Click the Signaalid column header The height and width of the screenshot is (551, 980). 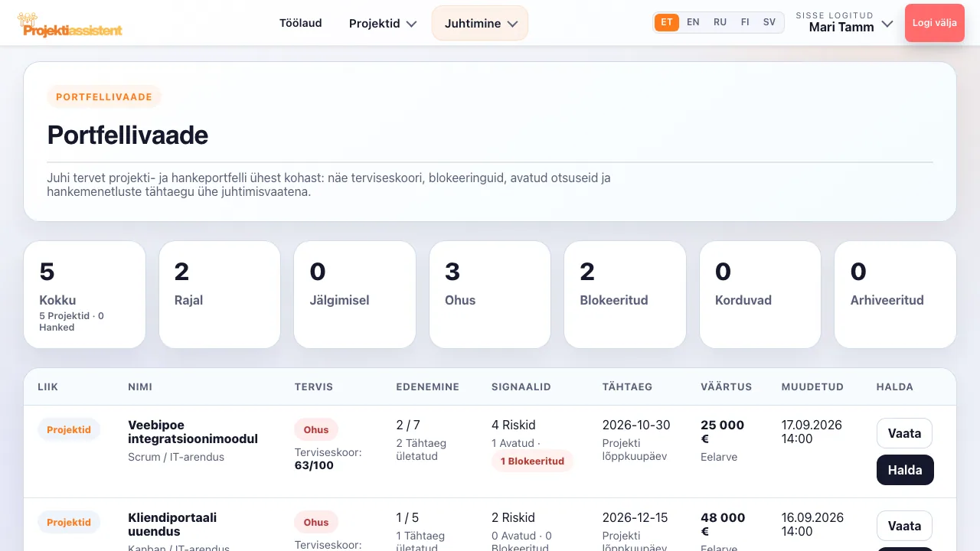[x=521, y=387]
